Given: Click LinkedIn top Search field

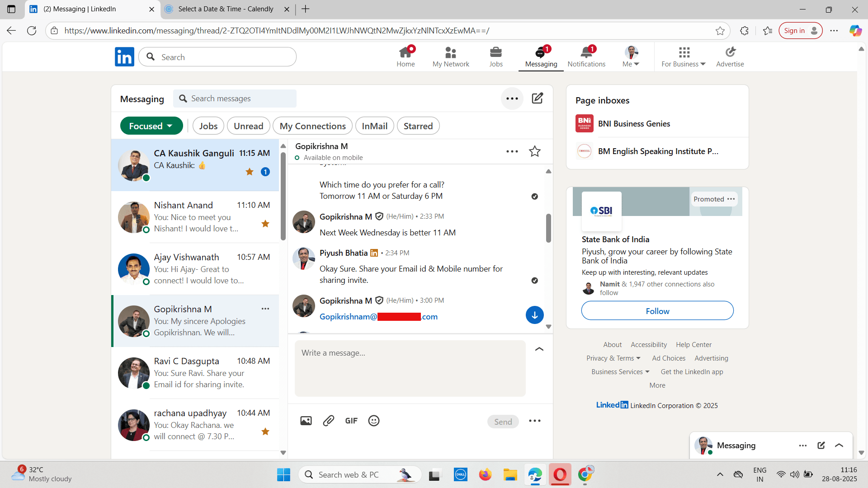Looking at the screenshot, I should tap(217, 57).
